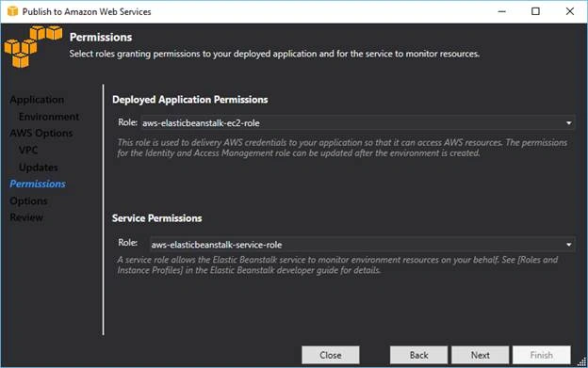The image size is (588, 368).
Task: Click the Role label under Service Permissions
Action: tap(127, 243)
